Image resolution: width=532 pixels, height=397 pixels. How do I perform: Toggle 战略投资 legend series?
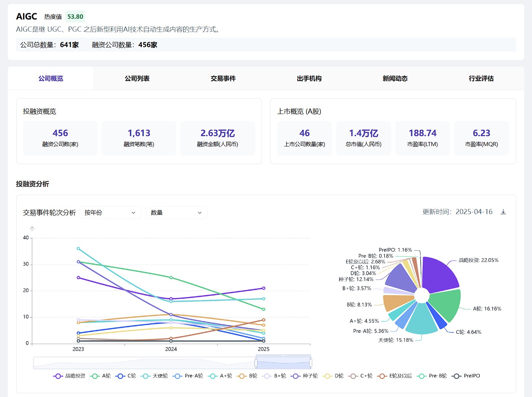point(58,376)
